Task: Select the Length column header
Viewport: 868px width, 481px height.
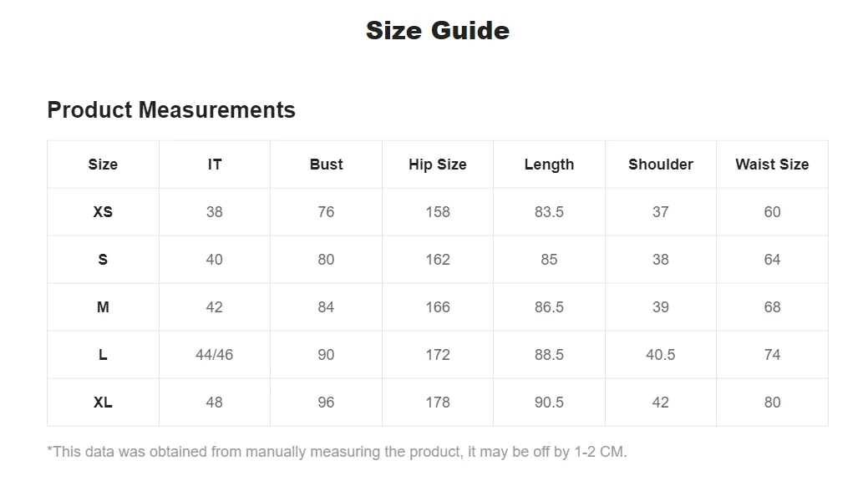Action: coord(549,165)
